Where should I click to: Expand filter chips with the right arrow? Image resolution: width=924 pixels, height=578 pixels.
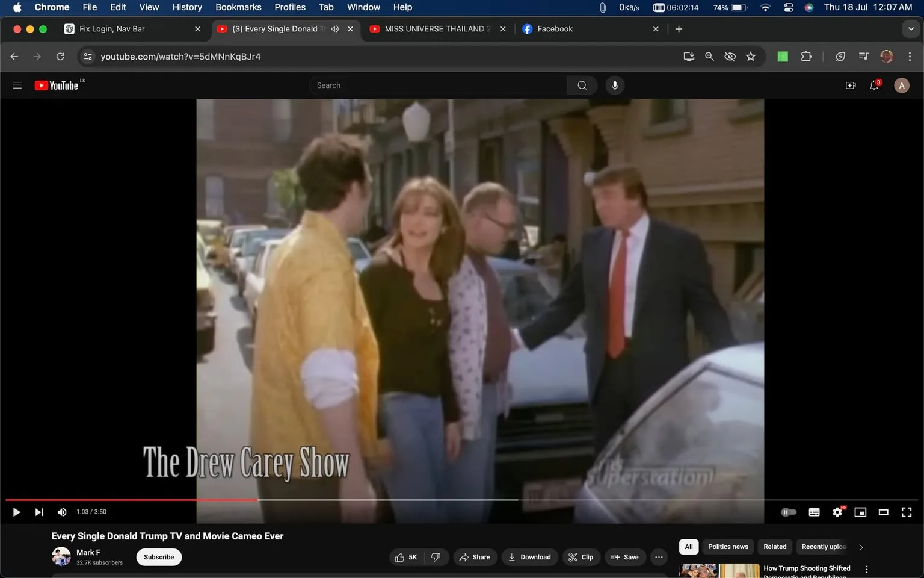tap(860, 547)
